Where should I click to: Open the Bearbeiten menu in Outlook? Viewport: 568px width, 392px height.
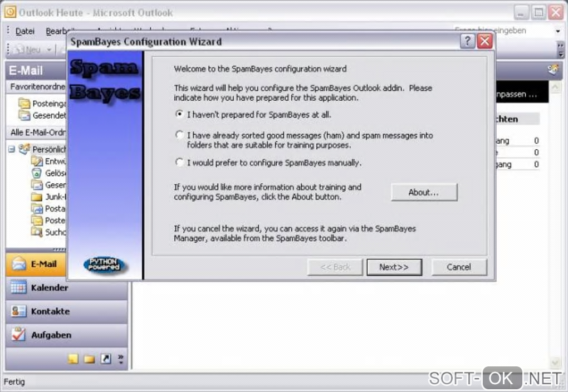56,31
